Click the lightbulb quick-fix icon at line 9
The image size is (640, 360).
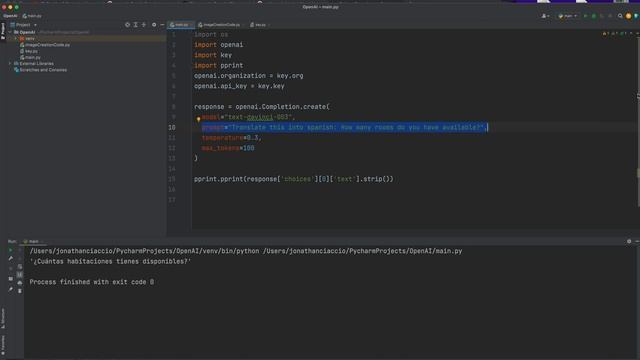click(x=198, y=119)
